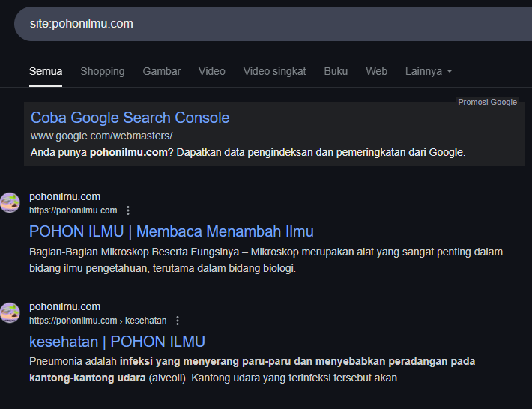Click the Promosi Google label

[x=487, y=102]
